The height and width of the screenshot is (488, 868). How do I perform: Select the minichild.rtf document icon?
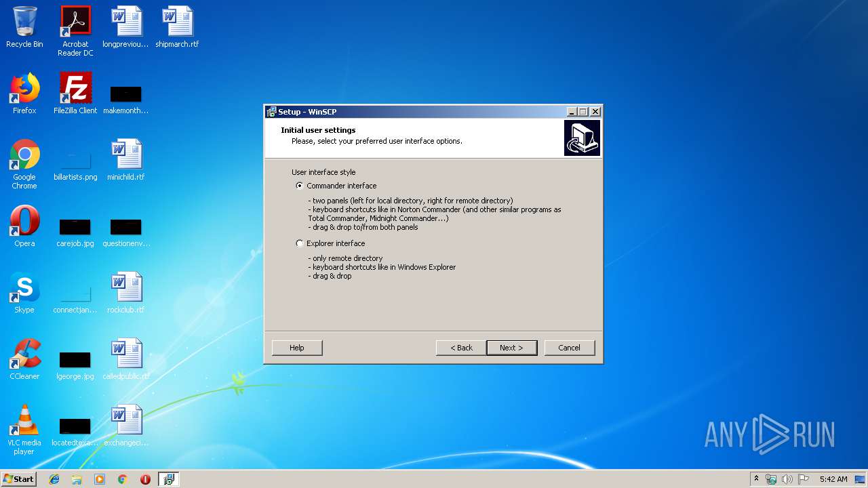[x=126, y=160]
